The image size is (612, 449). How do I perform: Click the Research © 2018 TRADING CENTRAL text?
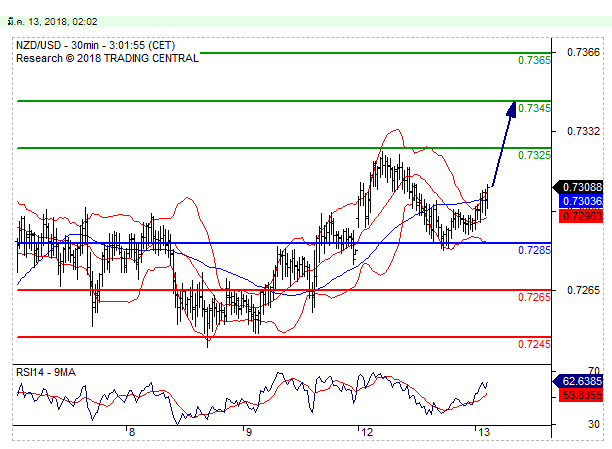[x=107, y=59]
